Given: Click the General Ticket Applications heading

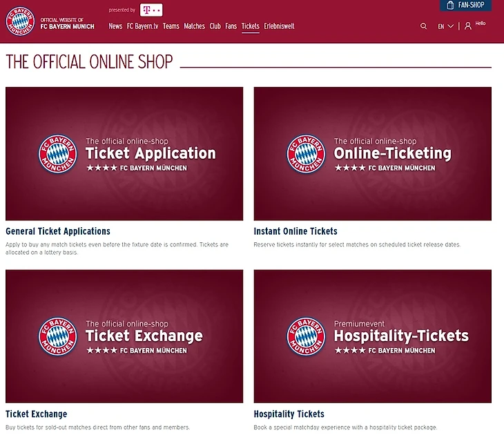Looking at the screenshot, I should pyautogui.click(x=58, y=231).
